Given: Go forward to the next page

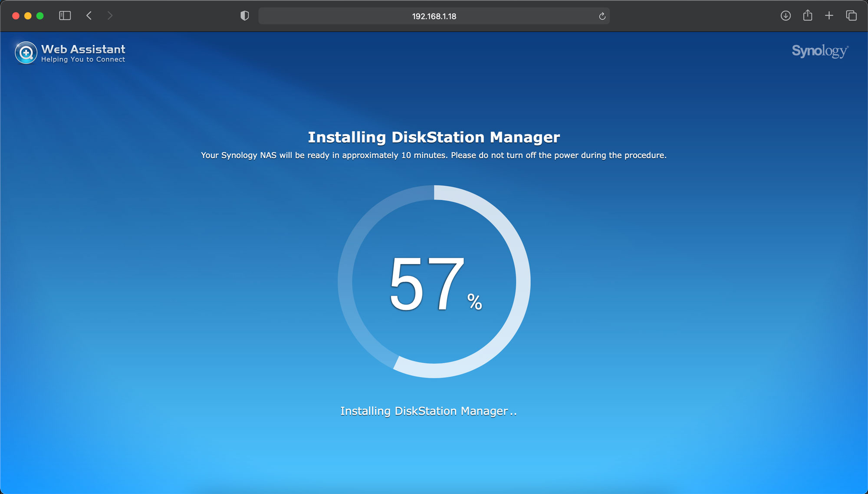Looking at the screenshot, I should [x=110, y=16].
